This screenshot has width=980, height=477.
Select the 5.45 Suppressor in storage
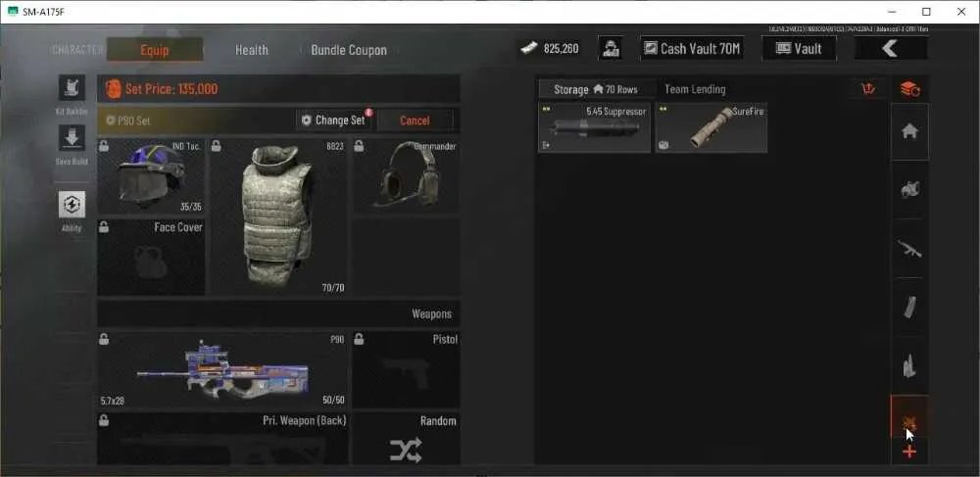594,127
